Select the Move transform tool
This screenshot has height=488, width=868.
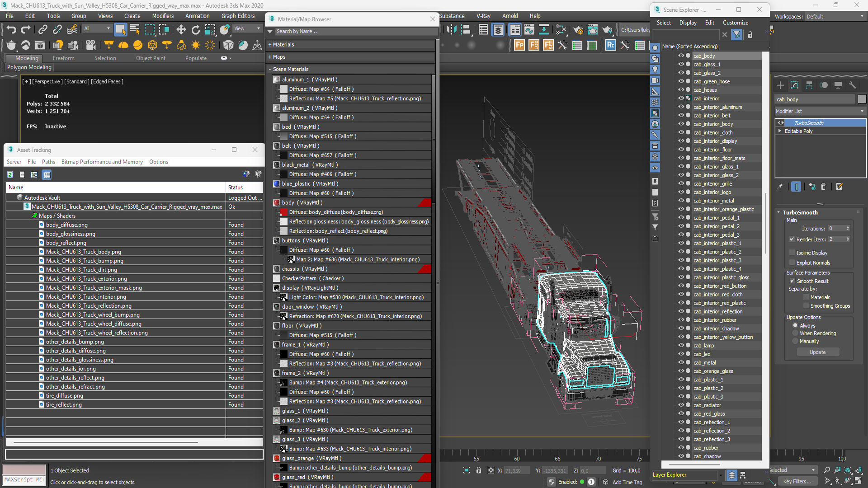point(181,30)
